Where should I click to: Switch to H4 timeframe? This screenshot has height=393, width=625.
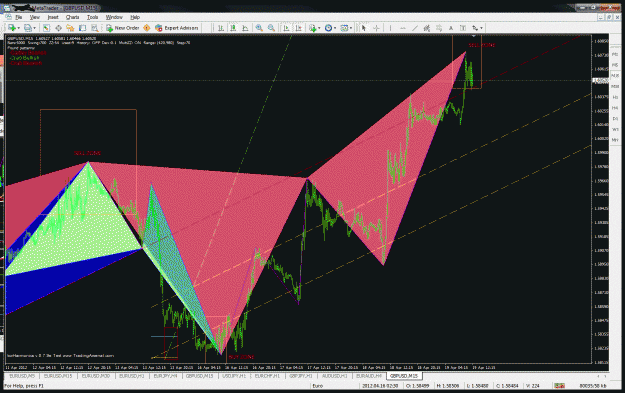point(615,108)
